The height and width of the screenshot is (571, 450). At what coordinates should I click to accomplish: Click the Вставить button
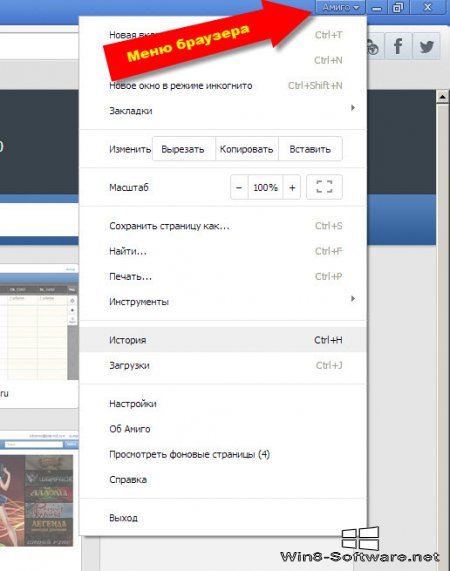pos(310,149)
